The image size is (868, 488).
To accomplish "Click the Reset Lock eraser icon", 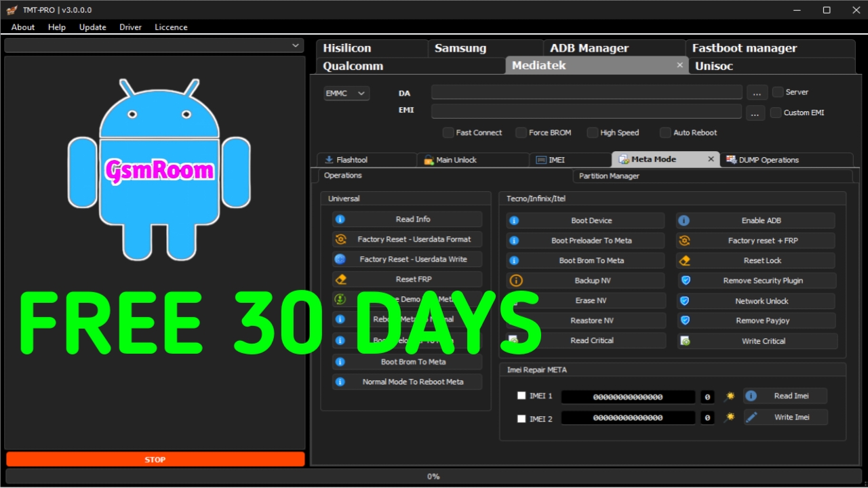I will point(684,261).
